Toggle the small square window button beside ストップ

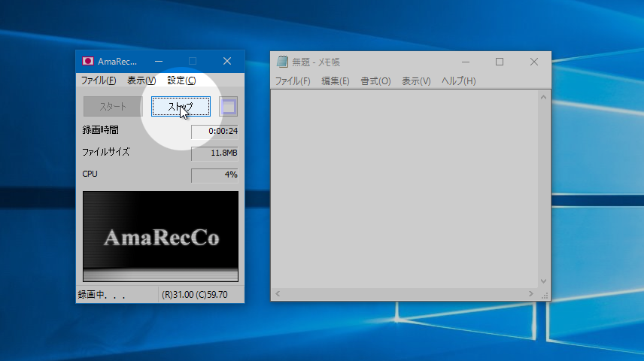(x=229, y=107)
